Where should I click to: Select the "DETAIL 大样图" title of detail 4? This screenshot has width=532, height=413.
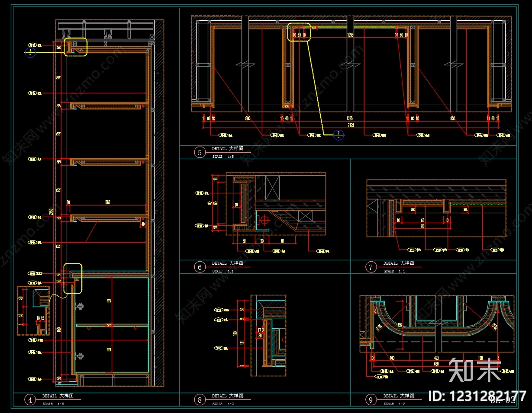58,396
